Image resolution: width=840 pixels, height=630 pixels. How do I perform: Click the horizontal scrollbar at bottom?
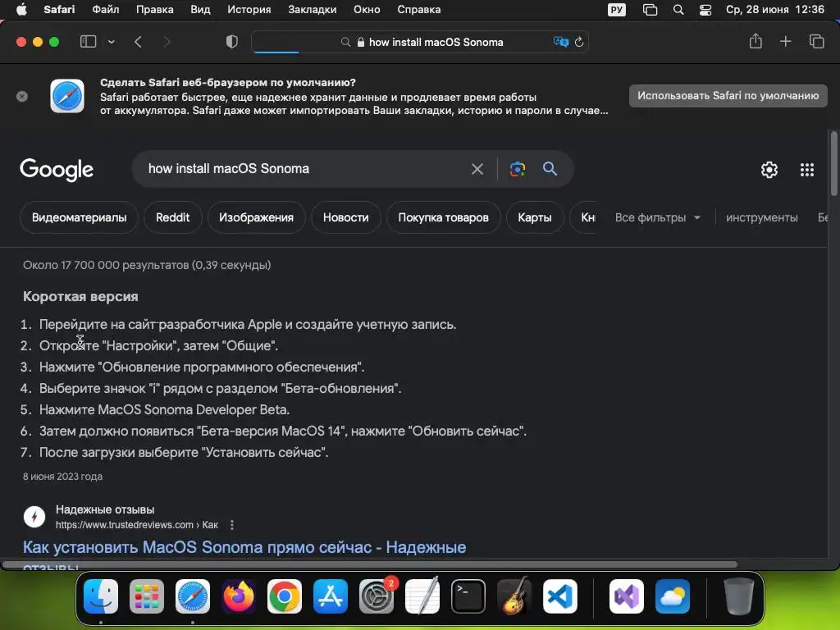pos(370,564)
